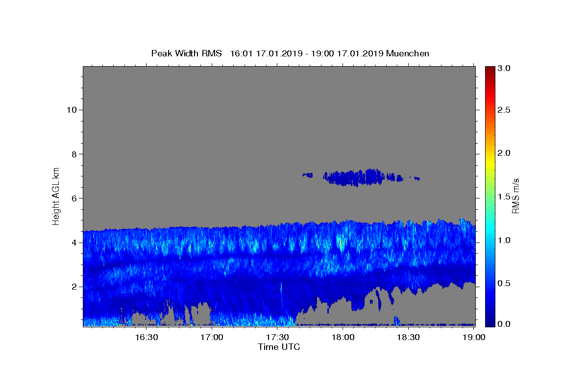Click the '18:00' time axis label
The image size is (588, 392).
click(x=343, y=337)
